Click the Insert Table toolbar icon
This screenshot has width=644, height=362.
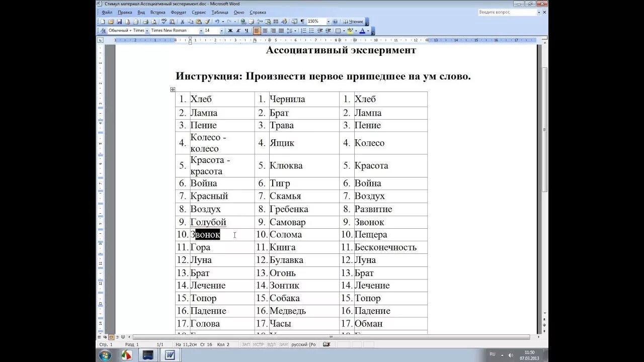(x=260, y=22)
